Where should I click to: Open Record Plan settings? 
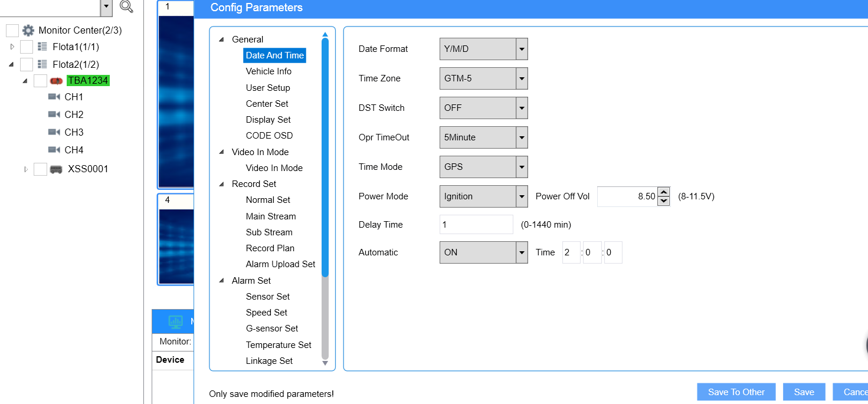point(270,248)
